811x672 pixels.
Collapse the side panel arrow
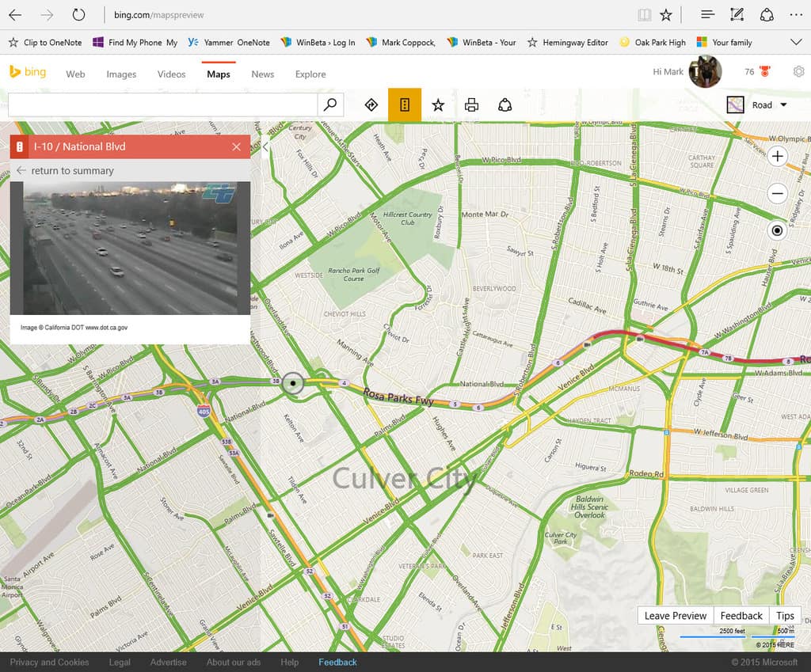[265, 146]
